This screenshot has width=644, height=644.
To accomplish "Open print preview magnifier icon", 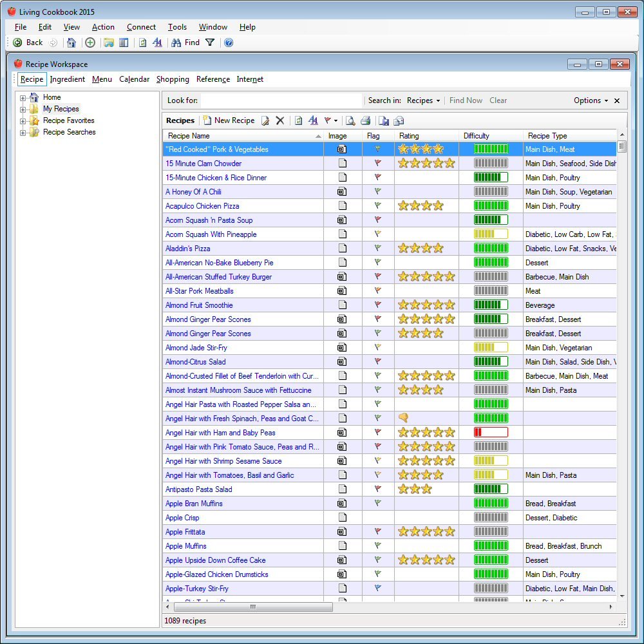I will tap(350, 120).
